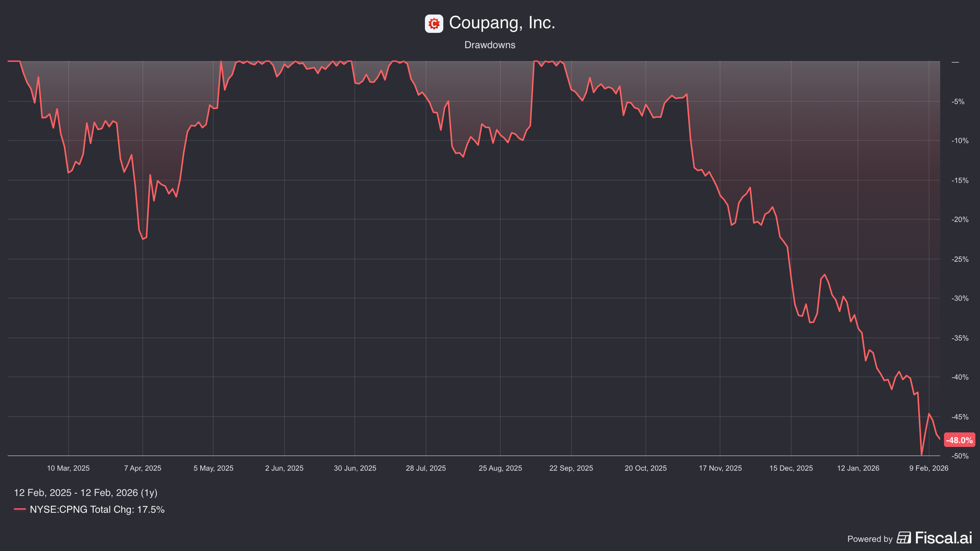Click the 7 Apr, 2025 axis label
The width and height of the screenshot is (980, 551).
click(x=142, y=468)
